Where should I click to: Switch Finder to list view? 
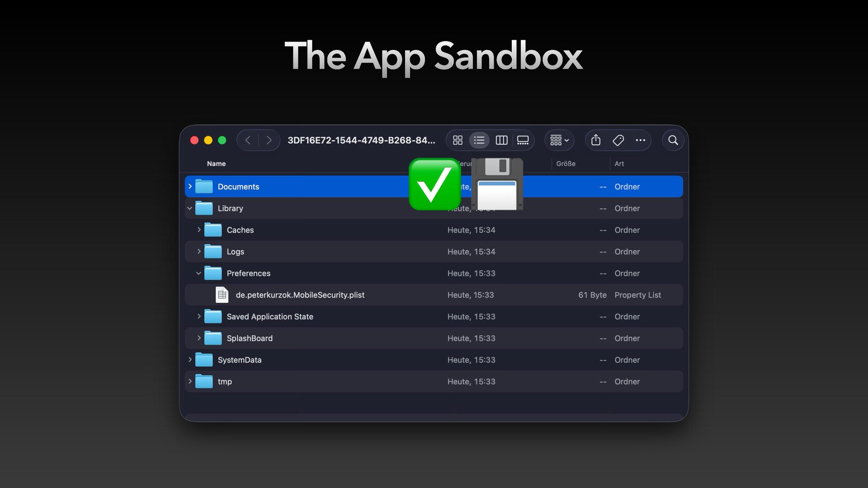pyautogui.click(x=479, y=140)
